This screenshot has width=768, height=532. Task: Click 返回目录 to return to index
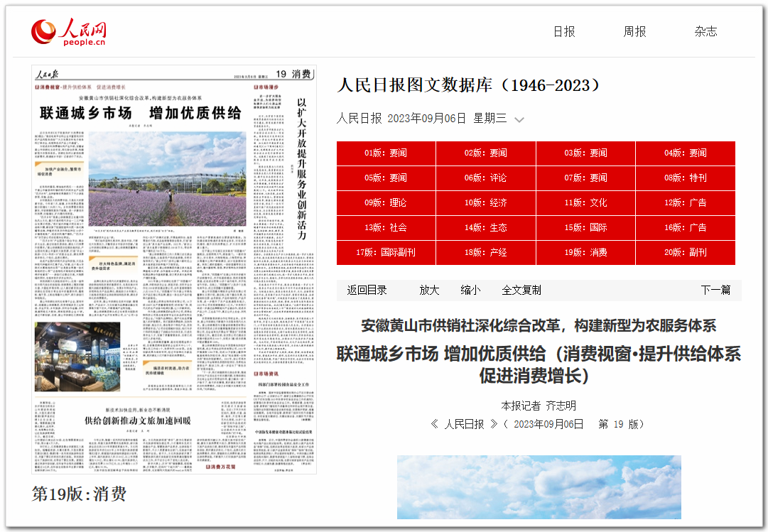coord(367,290)
